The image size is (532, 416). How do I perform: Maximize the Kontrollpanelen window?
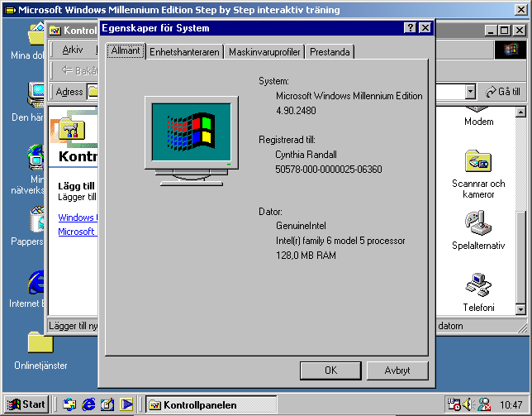(504, 31)
